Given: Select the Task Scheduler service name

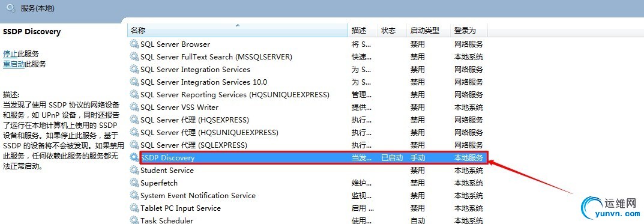Looking at the screenshot, I should pyautogui.click(x=167, y=220).
